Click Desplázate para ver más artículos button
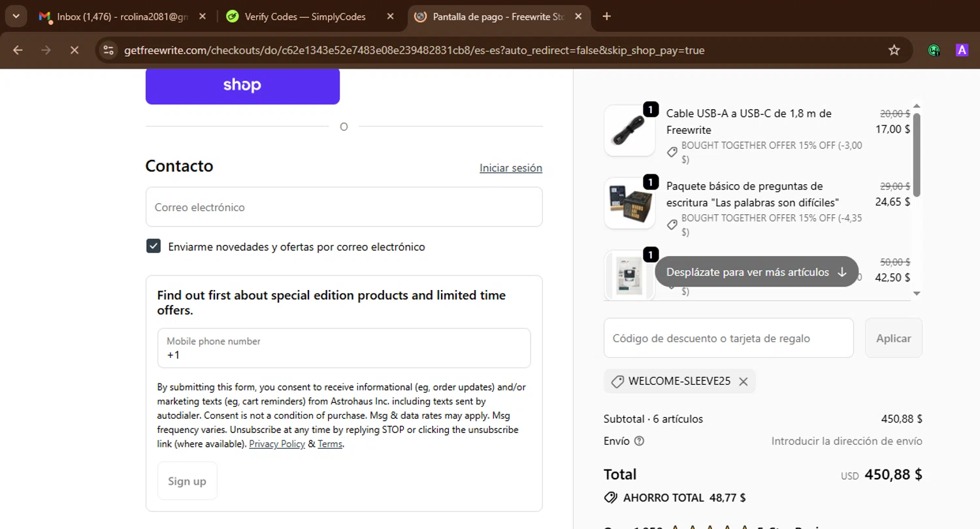 pos(757,272)
